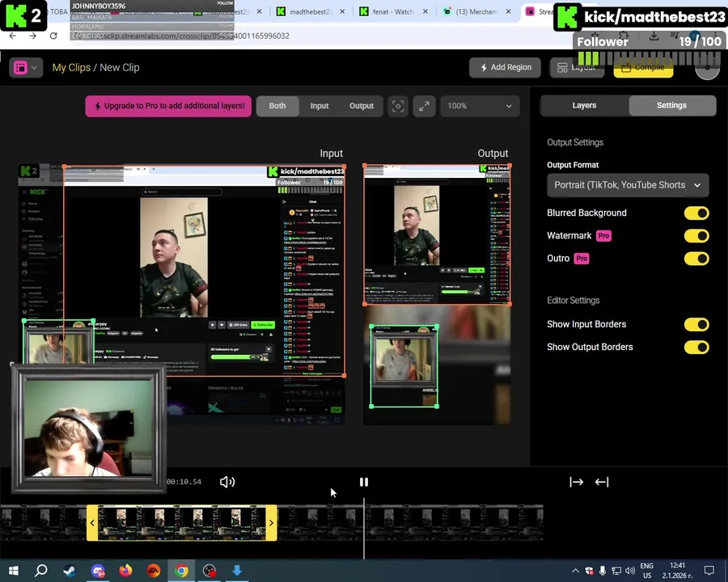Open the Windows notification center icon
This screenshot has height=582, width=728.
tap(709, 571)
